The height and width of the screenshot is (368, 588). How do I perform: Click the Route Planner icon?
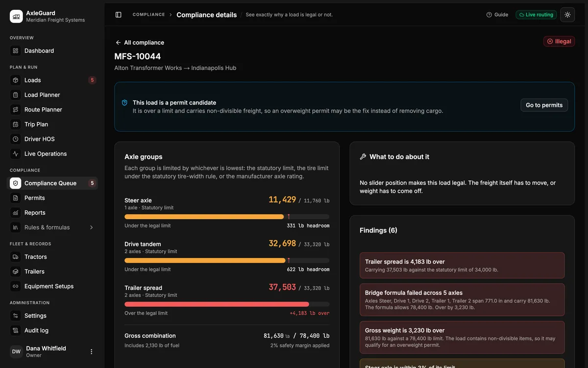[x=16, y=109]
